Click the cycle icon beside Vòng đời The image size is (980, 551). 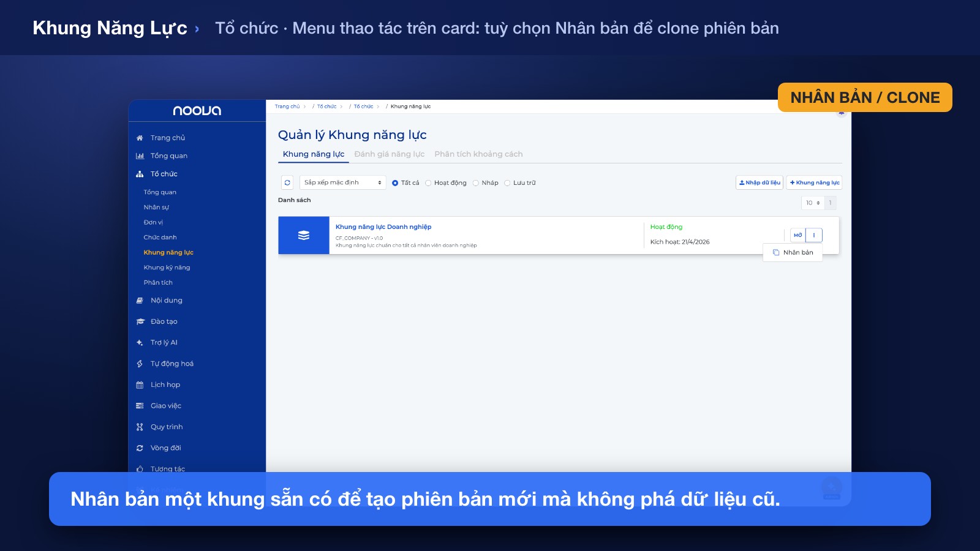(x=140, y=448)
